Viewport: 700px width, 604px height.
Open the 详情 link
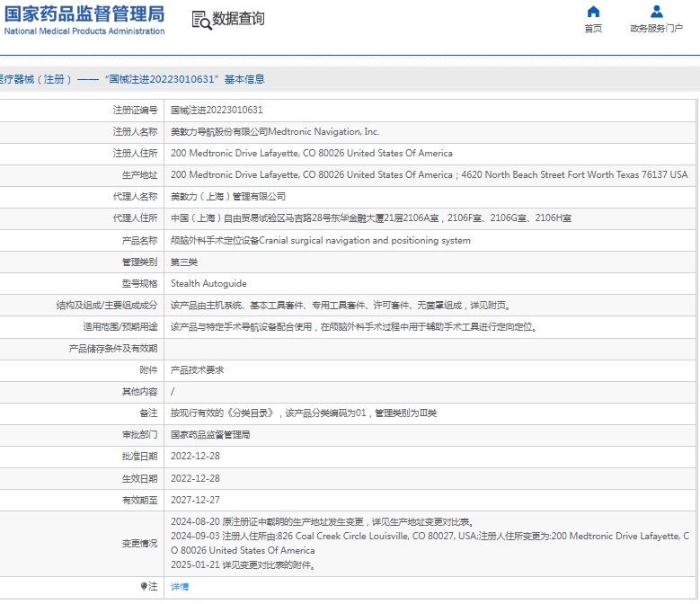coord(180,587)
